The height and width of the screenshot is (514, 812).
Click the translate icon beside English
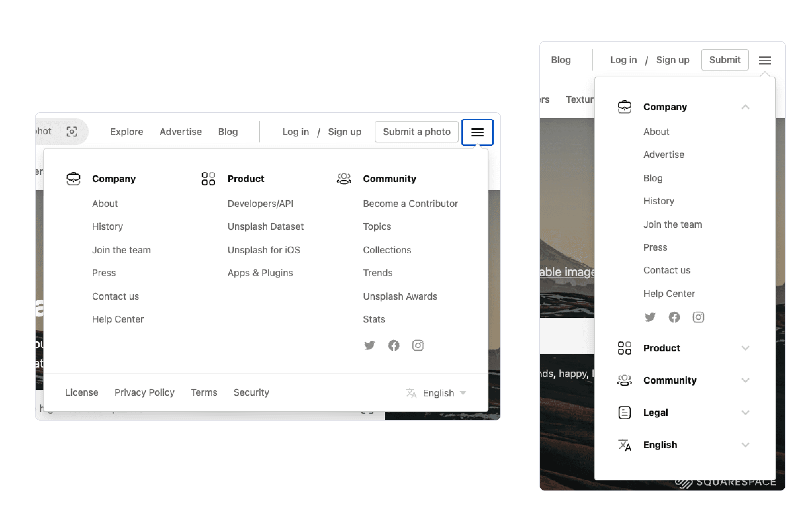(x=411, y=393)
